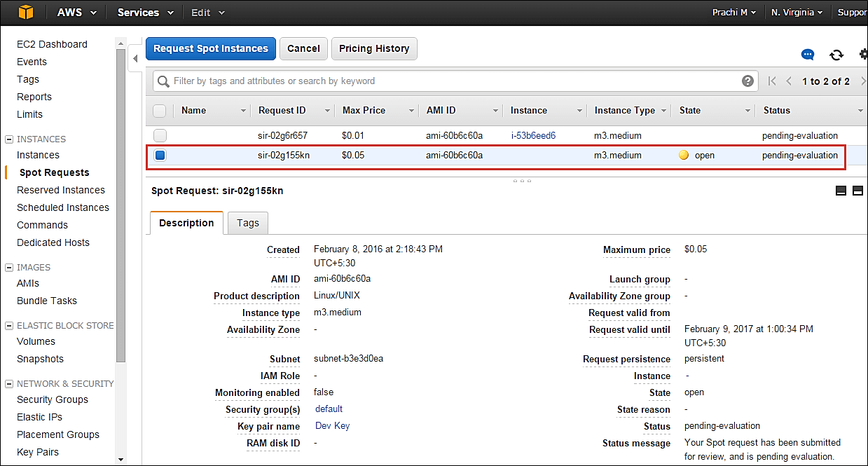The height and width of the screenshot is (466, 868).
Task: Select the sir-02g6r657 row checkbox
Action: [160, 135]
